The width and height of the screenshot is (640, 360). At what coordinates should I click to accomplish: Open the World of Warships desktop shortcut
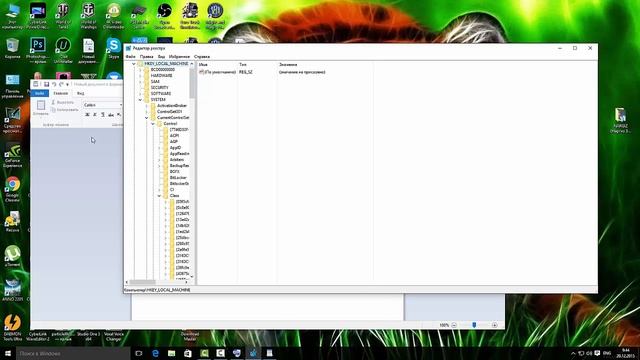88,16
